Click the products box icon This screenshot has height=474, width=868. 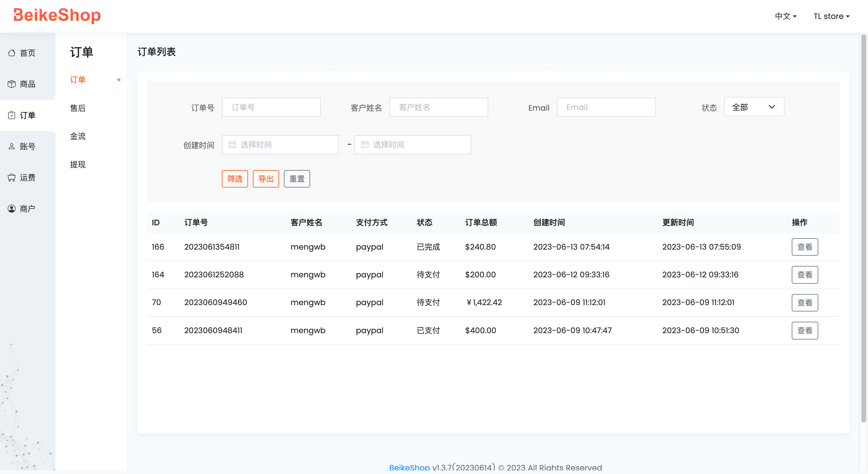[11, 84]
